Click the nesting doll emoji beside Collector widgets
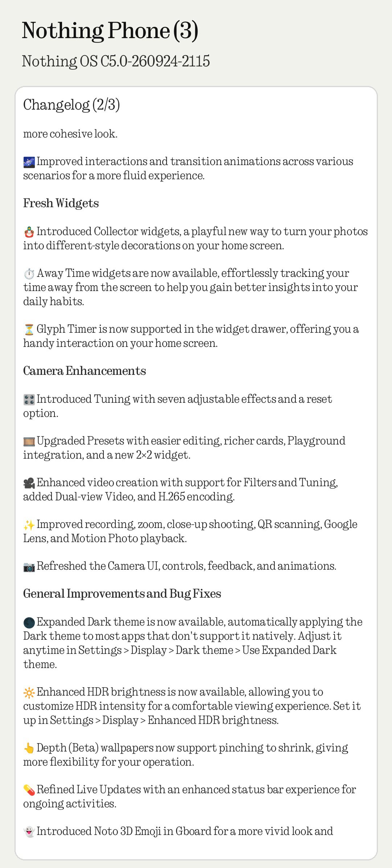 click(x=29, y=232)
